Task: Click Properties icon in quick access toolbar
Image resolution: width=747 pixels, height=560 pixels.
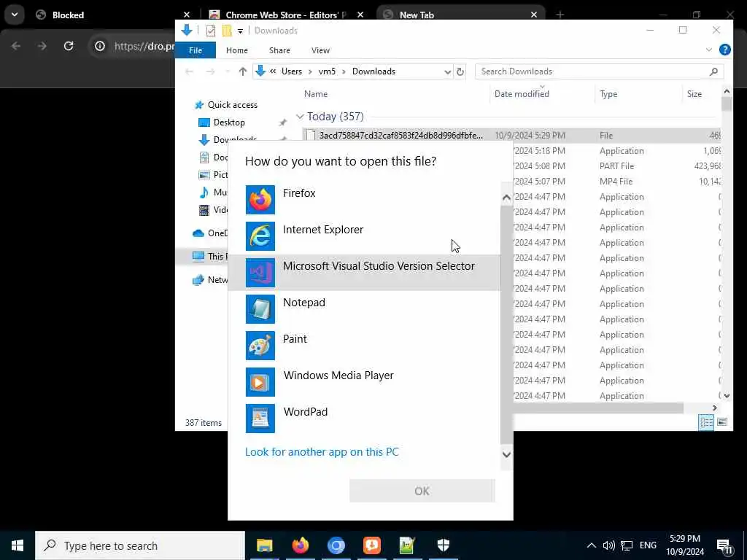Action: (x=211, y=31)
